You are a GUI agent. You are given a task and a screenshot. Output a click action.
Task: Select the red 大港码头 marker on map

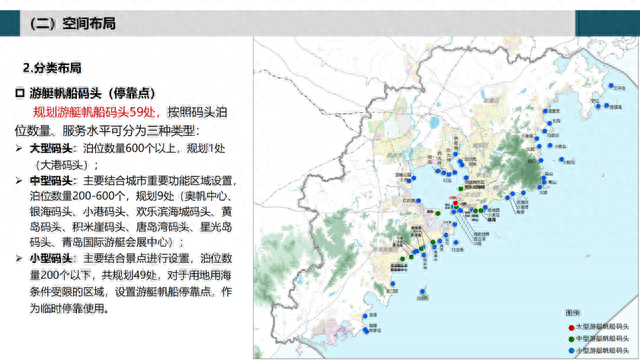[x=456, y=203]
